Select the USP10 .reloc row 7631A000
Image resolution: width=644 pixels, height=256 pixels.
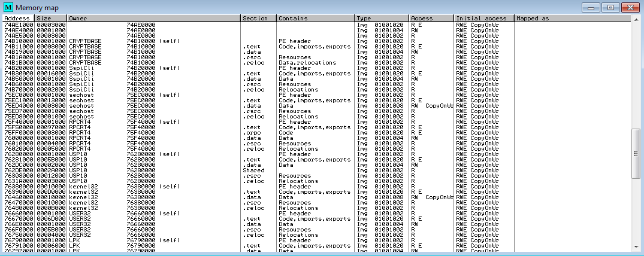coord(317,181)
